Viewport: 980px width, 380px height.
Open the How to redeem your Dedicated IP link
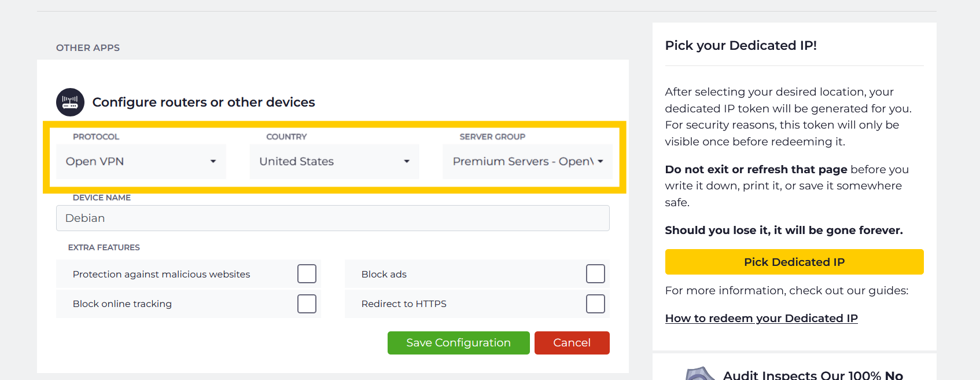click(x=761, y=319)
